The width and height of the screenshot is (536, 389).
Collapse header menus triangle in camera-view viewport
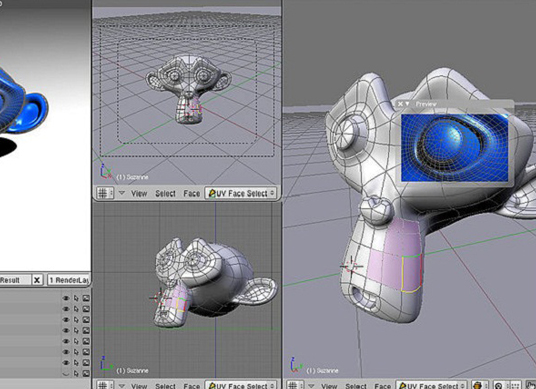pyautogui.click(x=121, y=193)
